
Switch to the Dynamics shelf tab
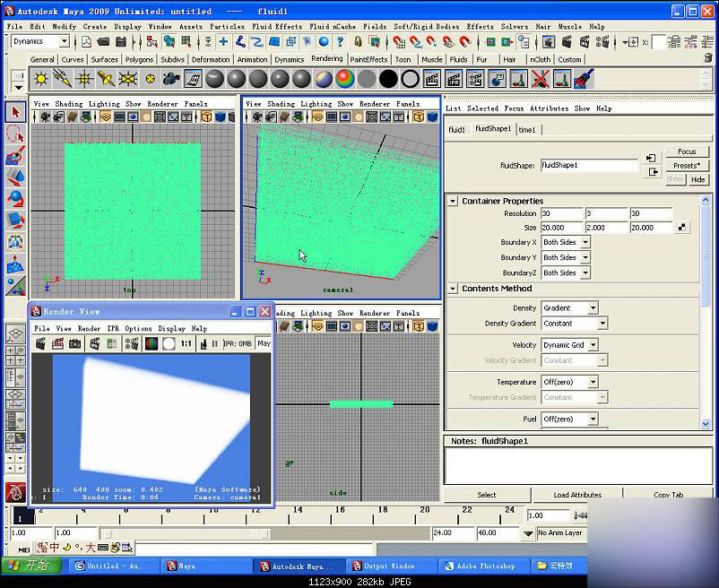289,60
